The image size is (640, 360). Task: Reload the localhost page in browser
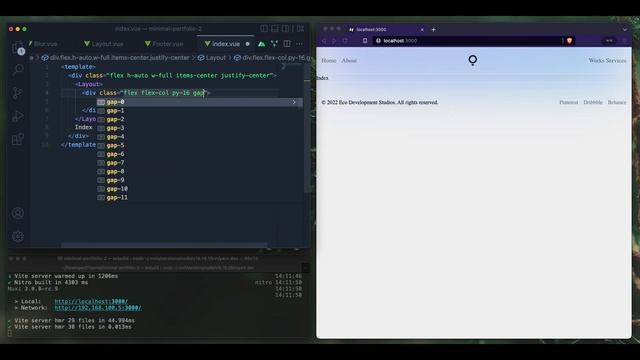345,41
